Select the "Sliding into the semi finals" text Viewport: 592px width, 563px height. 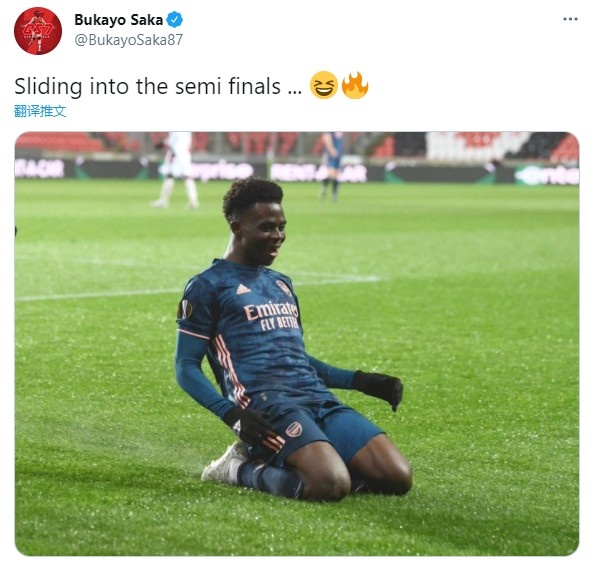[147, 86]
